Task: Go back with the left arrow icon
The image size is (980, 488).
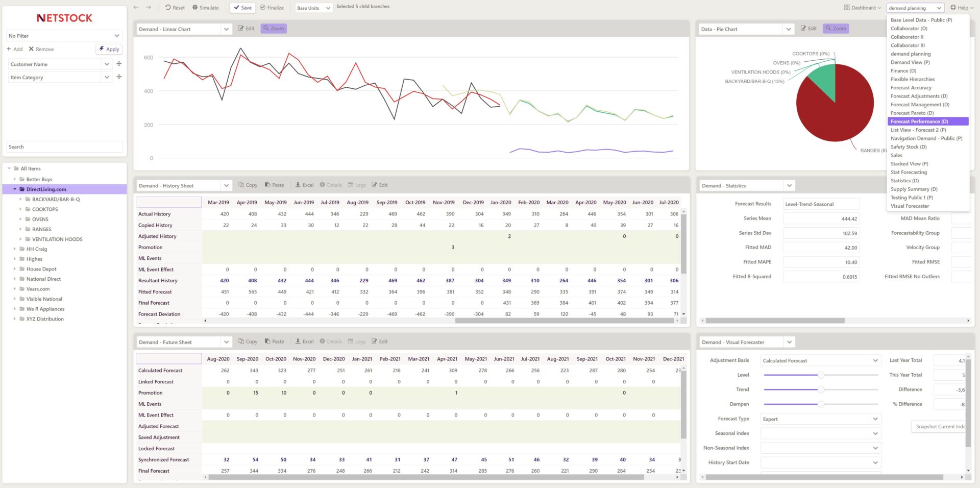Action: pos(136,7)
